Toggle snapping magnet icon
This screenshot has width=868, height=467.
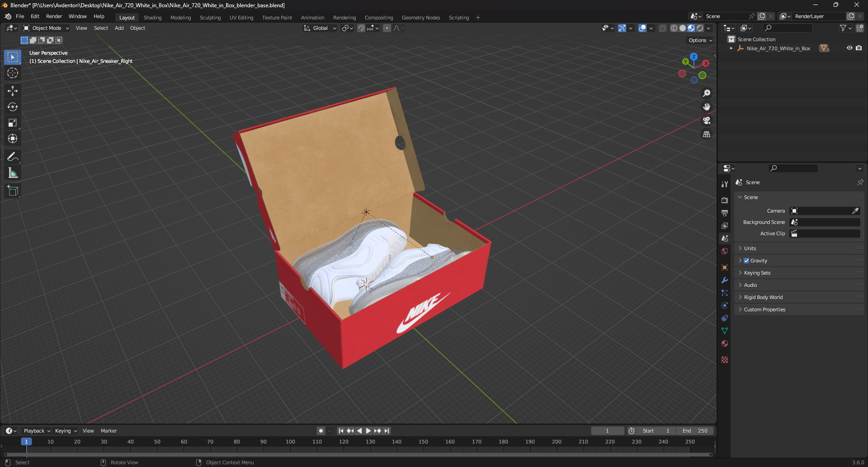361,28
